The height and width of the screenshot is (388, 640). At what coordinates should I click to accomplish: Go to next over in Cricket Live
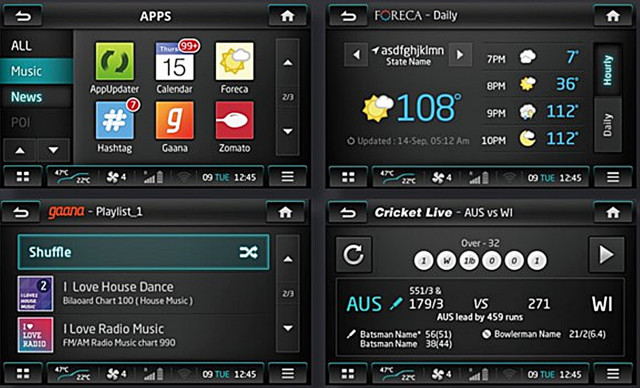607,255
